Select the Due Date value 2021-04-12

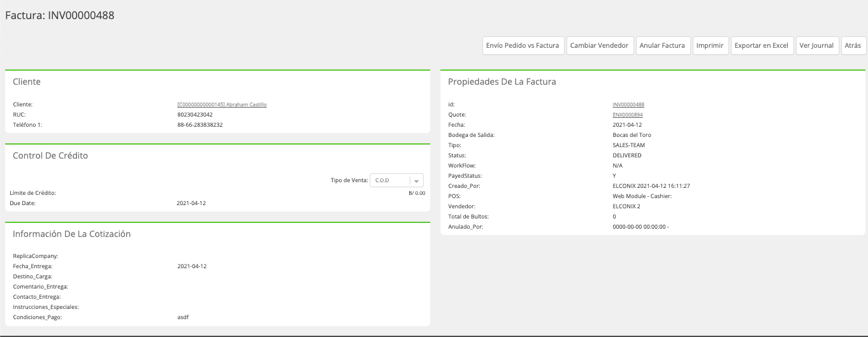pyautogui.click(x=191, y=203)
